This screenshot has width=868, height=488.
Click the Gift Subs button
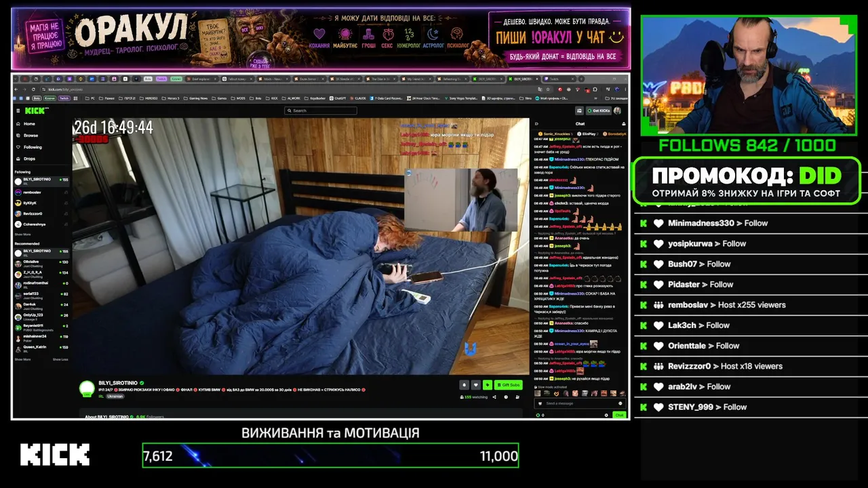click(x=509, y=385)
